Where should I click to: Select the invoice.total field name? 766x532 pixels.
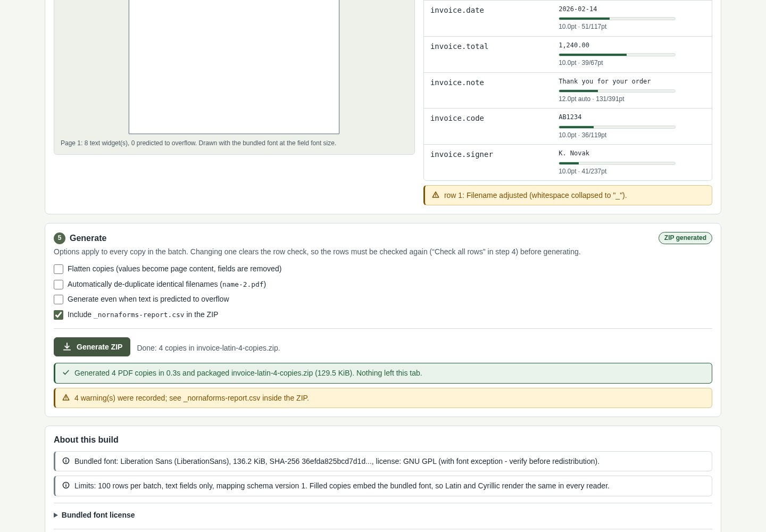[x=459, y=46]
